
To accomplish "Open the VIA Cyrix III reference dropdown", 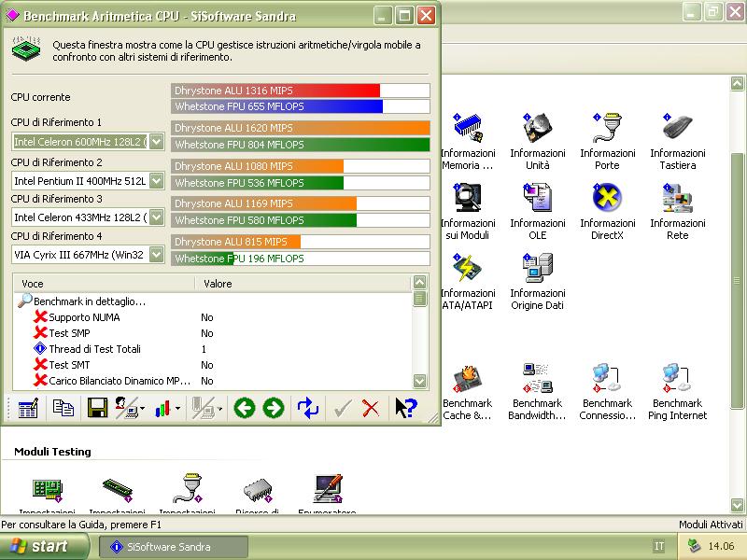I will pyautogui.click(x=156, y=254).
